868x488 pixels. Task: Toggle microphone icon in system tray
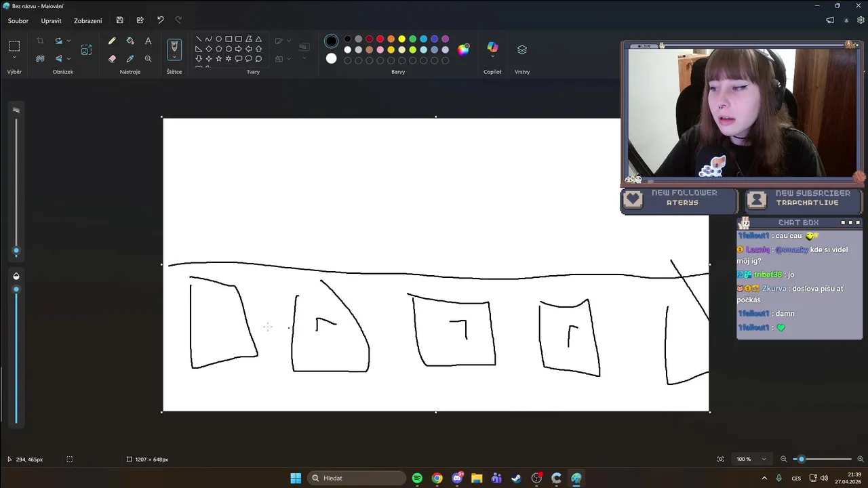coord(779,478)
